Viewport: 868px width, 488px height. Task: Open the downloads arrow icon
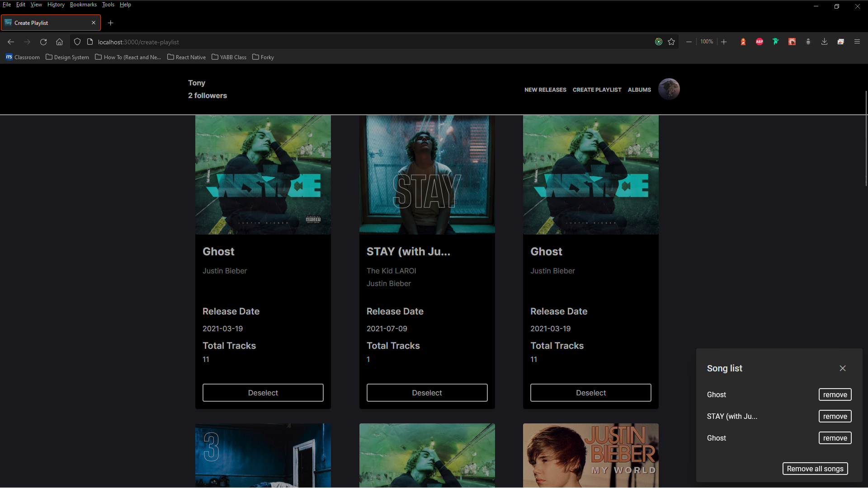824,42
